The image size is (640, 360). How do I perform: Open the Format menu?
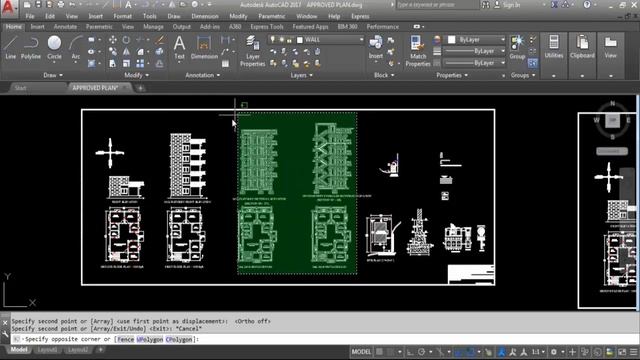122,16
